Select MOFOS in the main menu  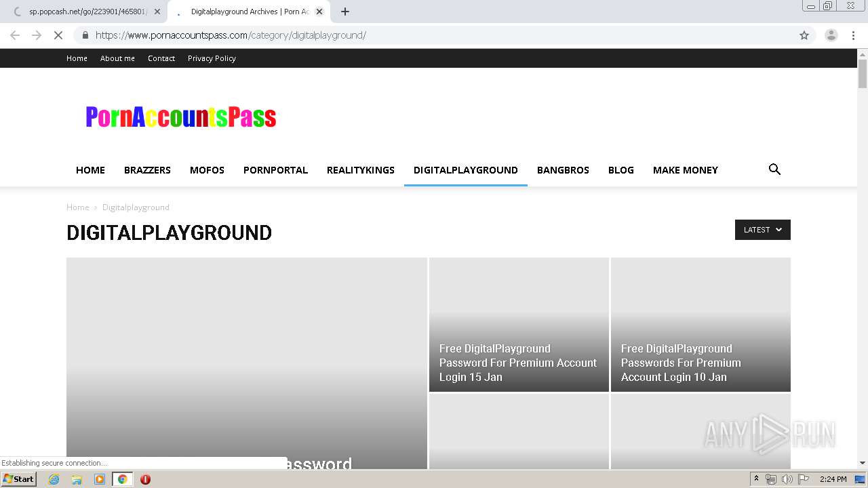coord(207,170)
